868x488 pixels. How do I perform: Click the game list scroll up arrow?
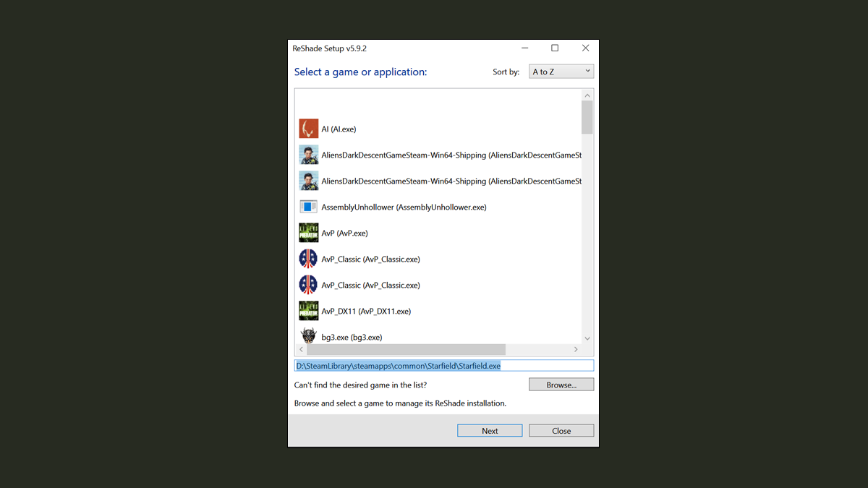coord(587,95)
